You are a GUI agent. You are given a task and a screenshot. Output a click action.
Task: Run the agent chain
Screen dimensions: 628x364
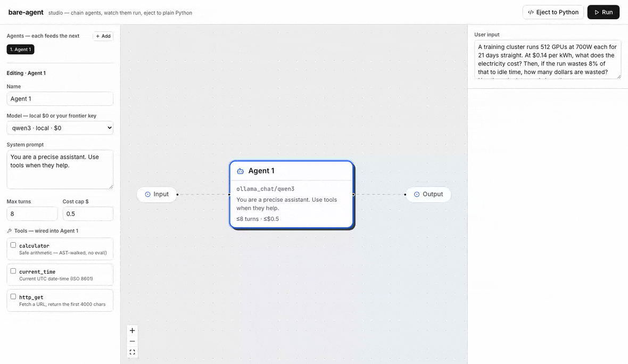(x=603, y=12)
